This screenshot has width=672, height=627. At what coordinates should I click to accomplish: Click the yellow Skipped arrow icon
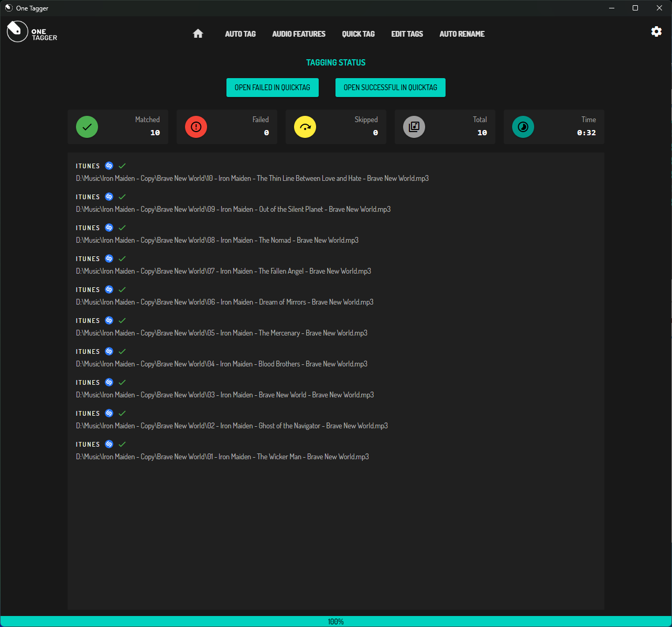pyautogui.click(x=305, y=127)
